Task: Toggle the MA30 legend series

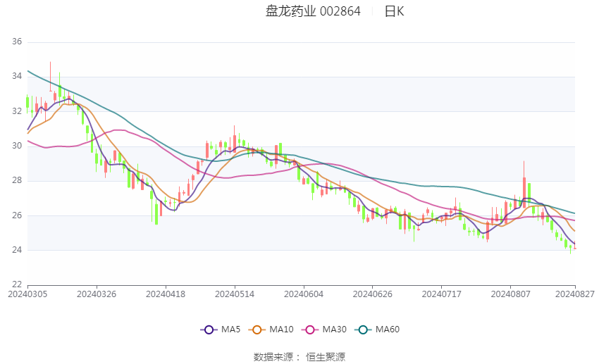Action: click(324, 330)
